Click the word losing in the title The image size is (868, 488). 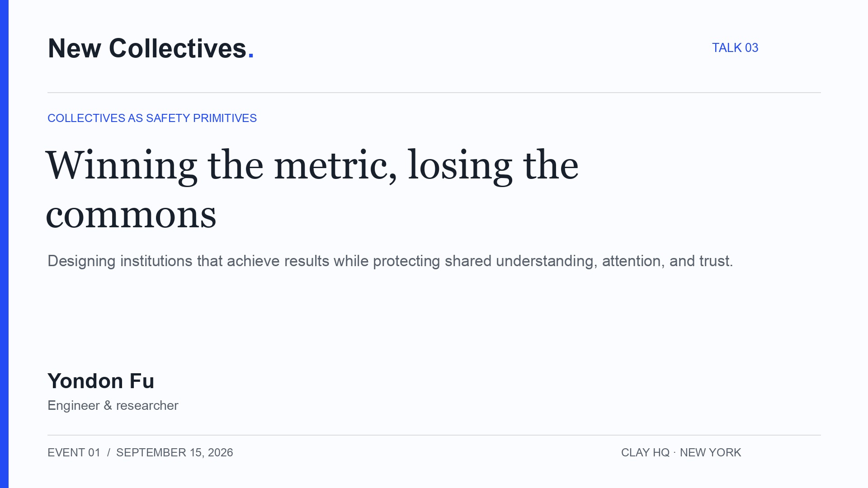[460, 166]
